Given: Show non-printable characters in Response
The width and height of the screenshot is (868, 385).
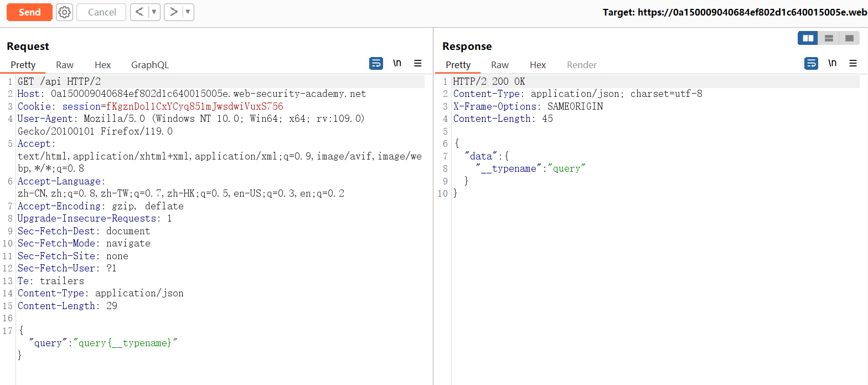Looking at the screenshot, I should (832, 64).
